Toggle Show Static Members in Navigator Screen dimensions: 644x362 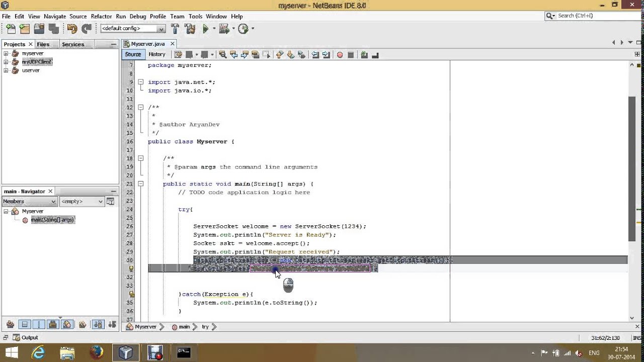[x=39, y=324]
